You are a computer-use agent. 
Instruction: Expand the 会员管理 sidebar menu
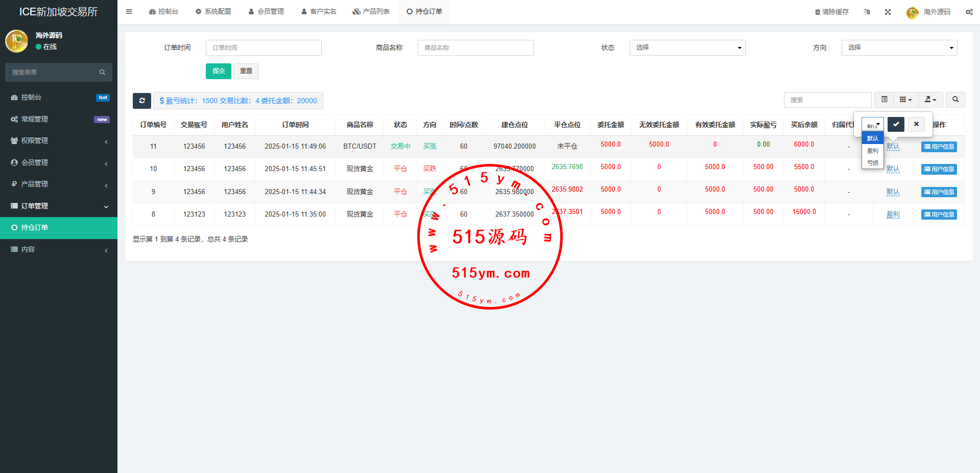click(59, 162)
